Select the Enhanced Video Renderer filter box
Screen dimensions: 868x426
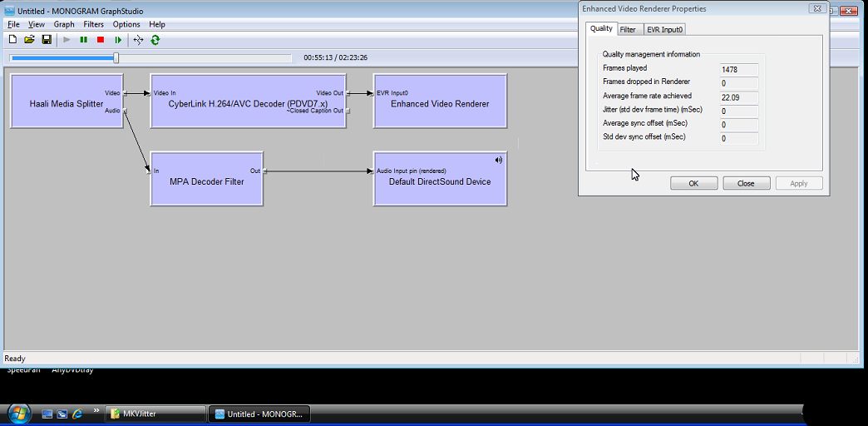click(440, 102)
